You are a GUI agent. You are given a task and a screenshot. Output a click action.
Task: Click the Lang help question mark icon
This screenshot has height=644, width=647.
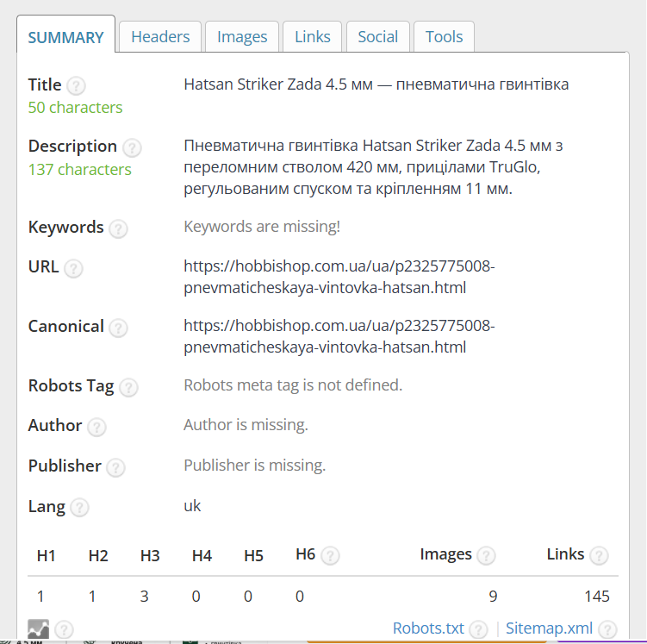click(79, 508)
